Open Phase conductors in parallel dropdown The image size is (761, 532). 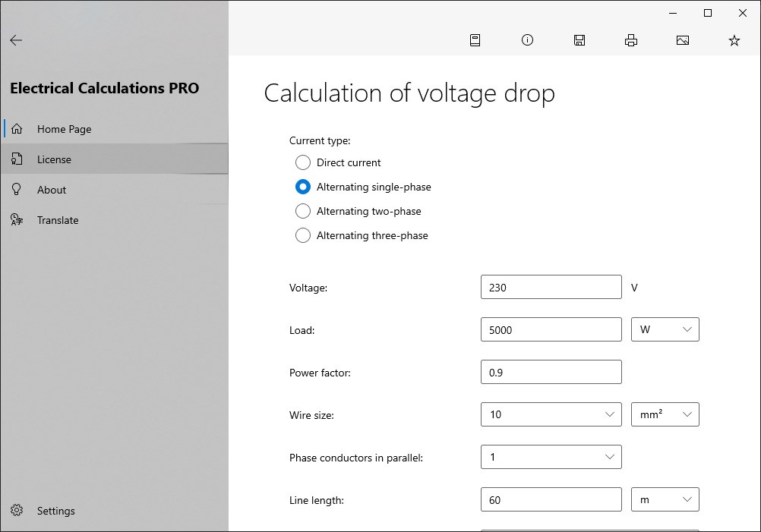(551, 457)
